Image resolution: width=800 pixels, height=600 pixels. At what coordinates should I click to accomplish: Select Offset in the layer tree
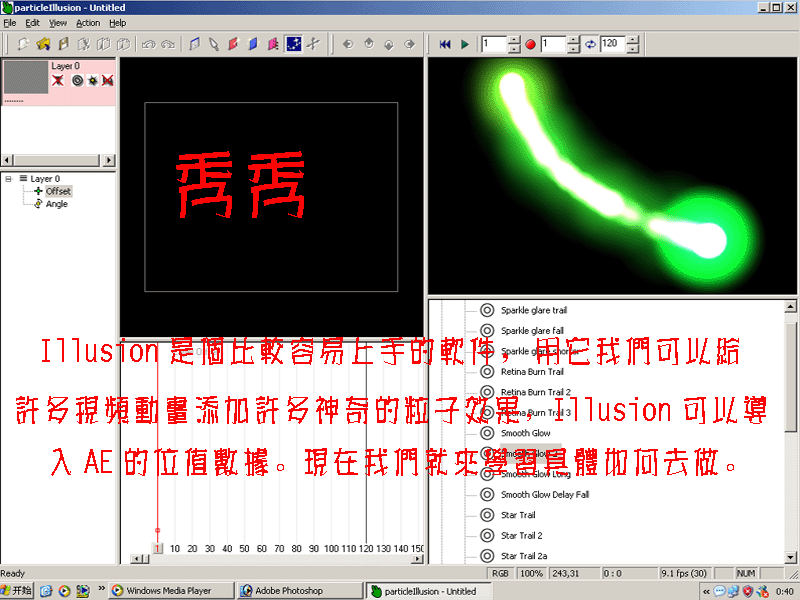coord(58,191)
